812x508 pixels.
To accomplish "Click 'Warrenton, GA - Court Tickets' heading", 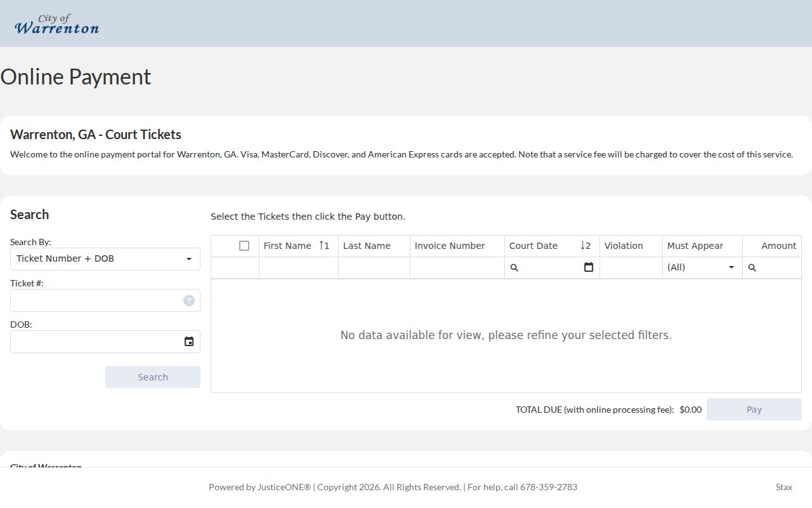I will pyautogui.click(x=96, y=135).
